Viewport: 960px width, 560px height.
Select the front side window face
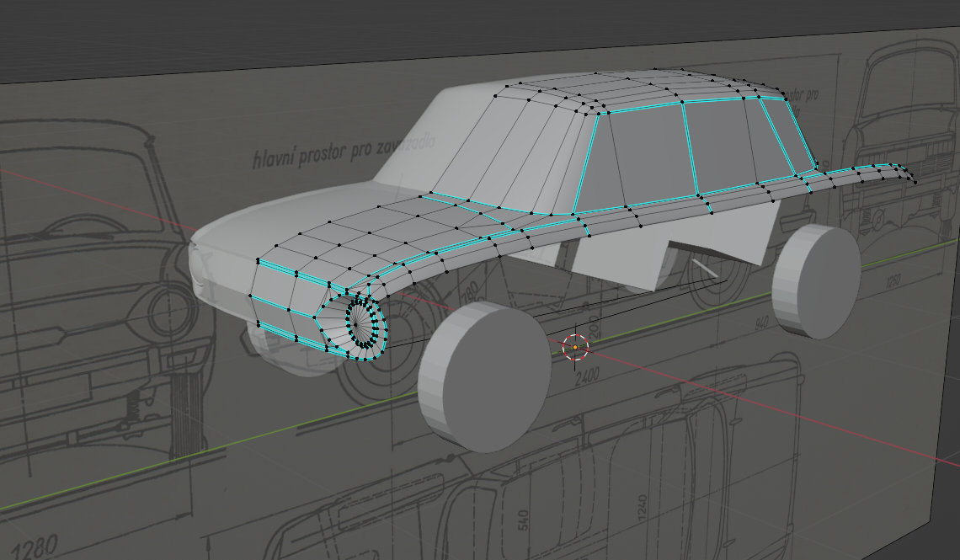[633, 158]
